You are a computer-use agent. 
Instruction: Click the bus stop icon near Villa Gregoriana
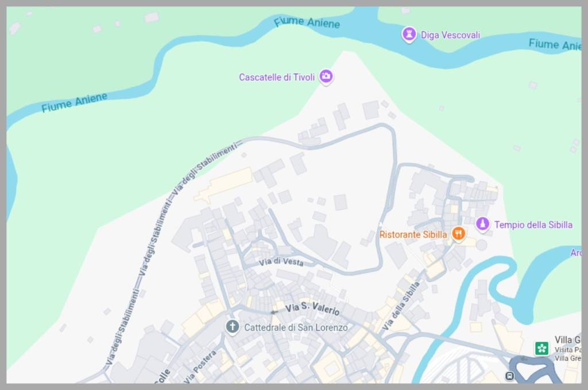[x=509, y=376]
